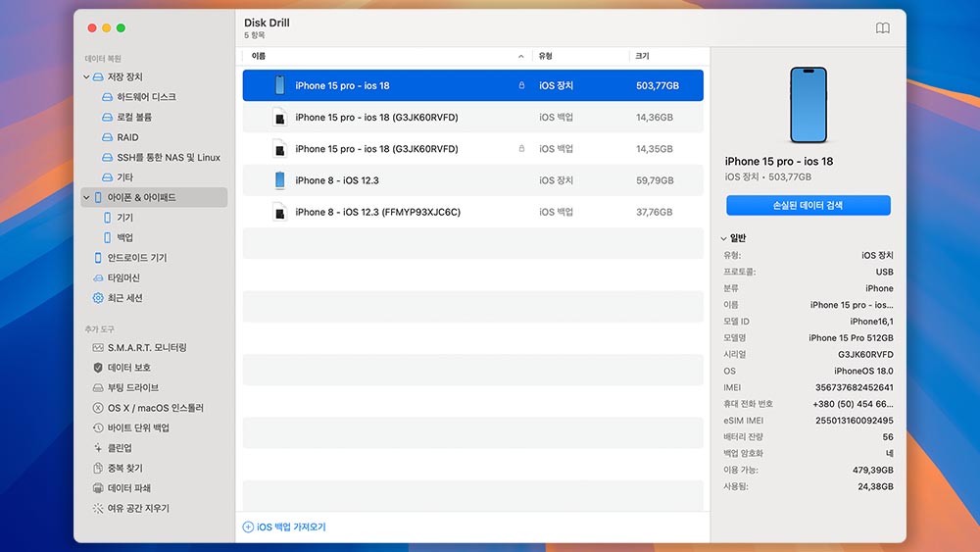Click available space value 479,39GB
The image size is (980, 552).
pyautogui.click(x=872, y=470)
